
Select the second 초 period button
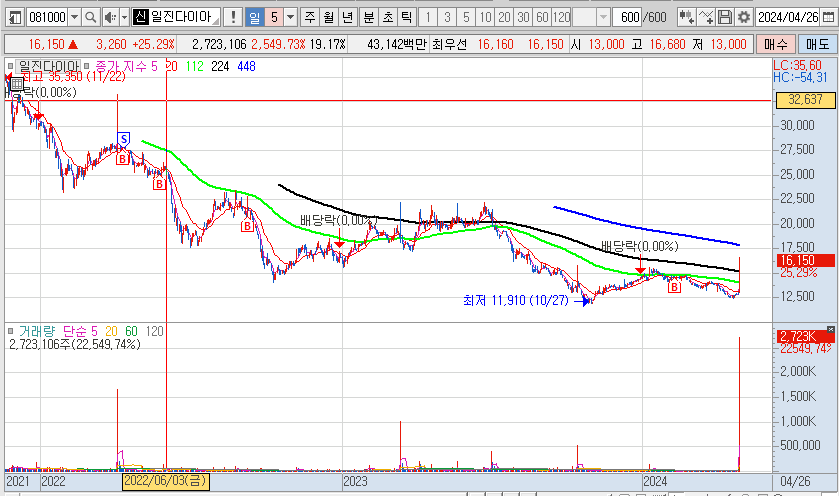(x=387, y=18)
